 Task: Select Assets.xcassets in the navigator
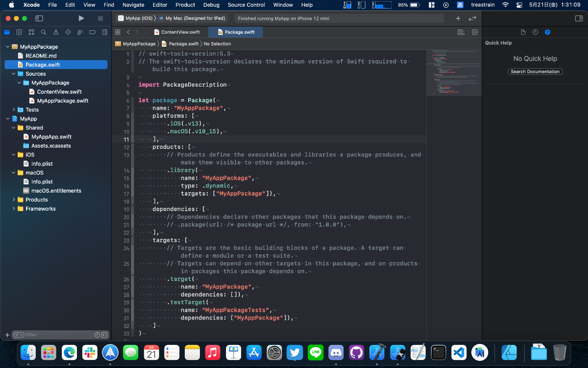click(x=51, y=146)
